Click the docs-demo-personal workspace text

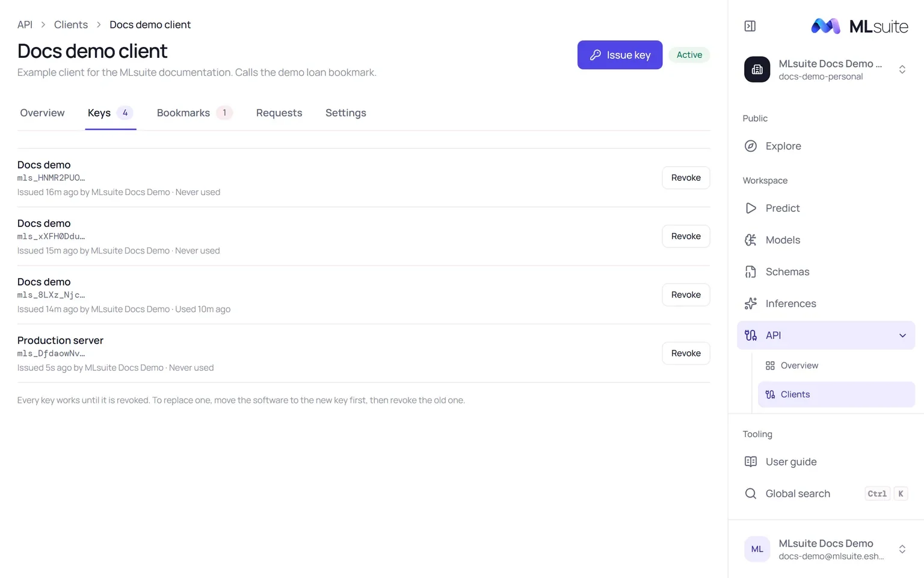click(821, 76)
